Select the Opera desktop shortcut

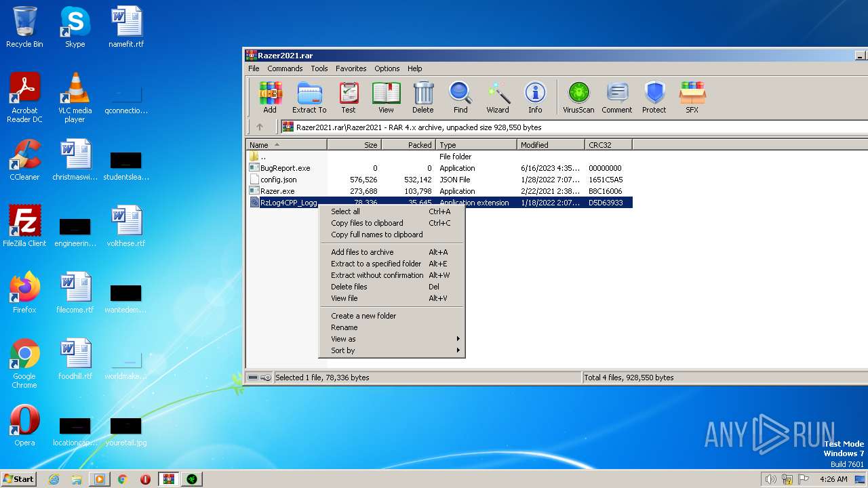click(x=24, y=426)
